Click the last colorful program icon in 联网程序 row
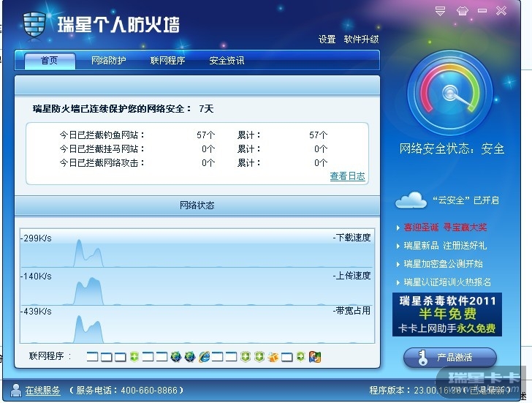Image resolution: width=532 pixels, height=403 pixels. (315, 357)
